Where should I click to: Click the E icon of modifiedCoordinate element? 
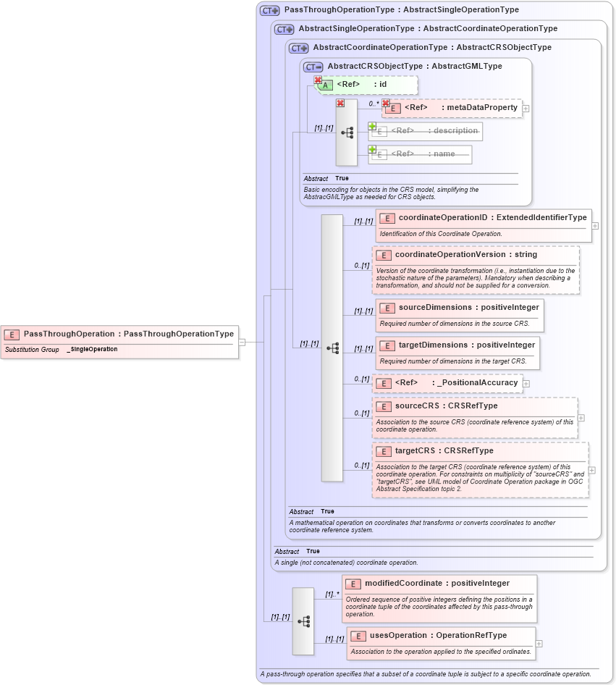353,584
